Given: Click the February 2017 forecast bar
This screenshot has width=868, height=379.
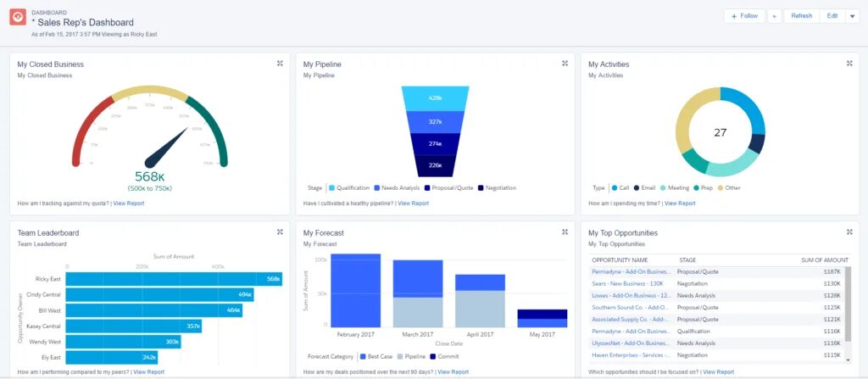Looking at the screenshot, I should tap(355, 290).
